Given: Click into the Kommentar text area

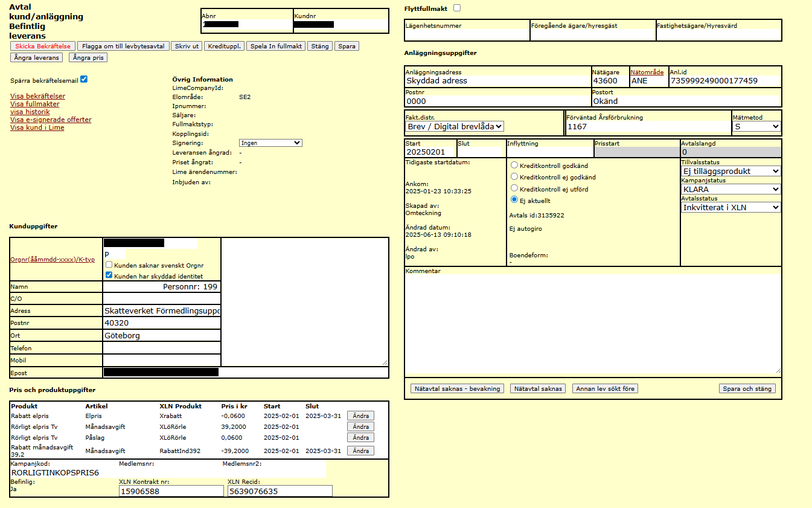Looking at the screenshot, I should 592,324.
